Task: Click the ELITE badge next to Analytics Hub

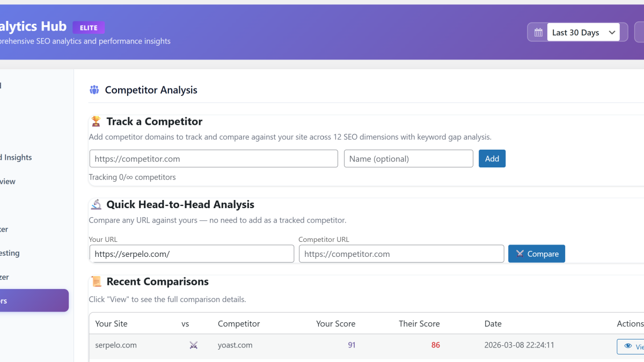Action: point(88,27)
